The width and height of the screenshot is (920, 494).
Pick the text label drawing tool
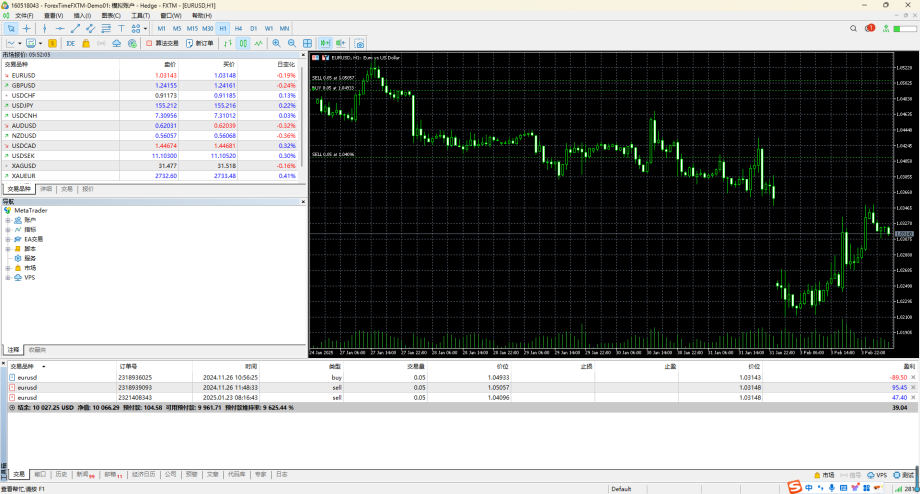[121, 28]
